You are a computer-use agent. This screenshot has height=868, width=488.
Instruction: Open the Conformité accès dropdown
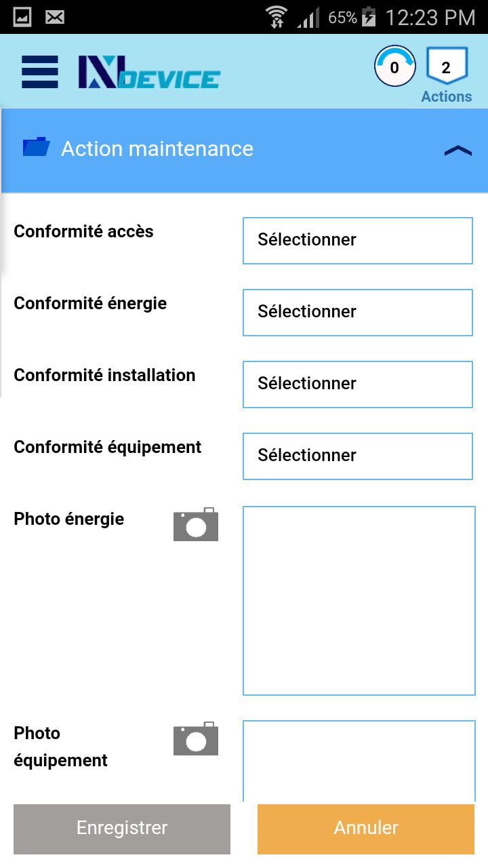358,241
